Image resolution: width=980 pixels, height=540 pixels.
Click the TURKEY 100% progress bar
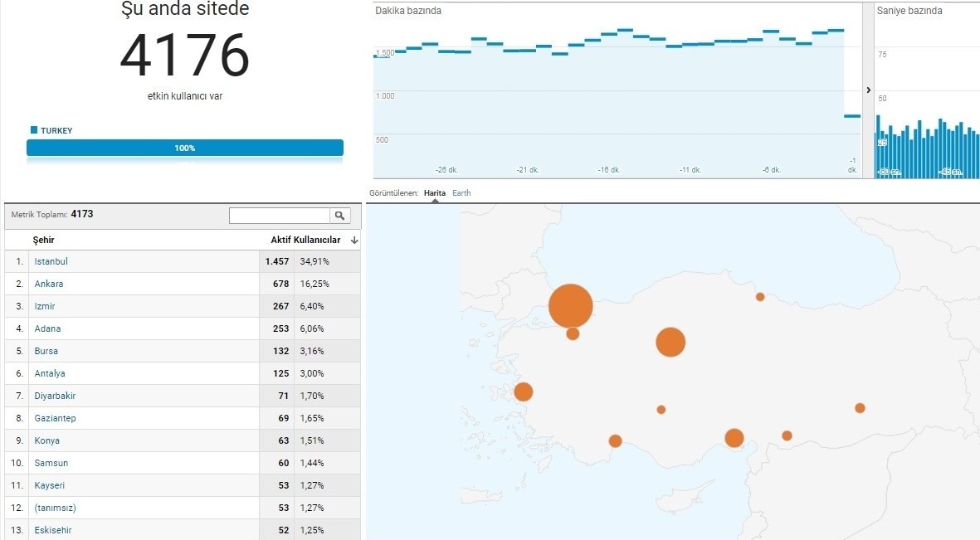point(185,148)
